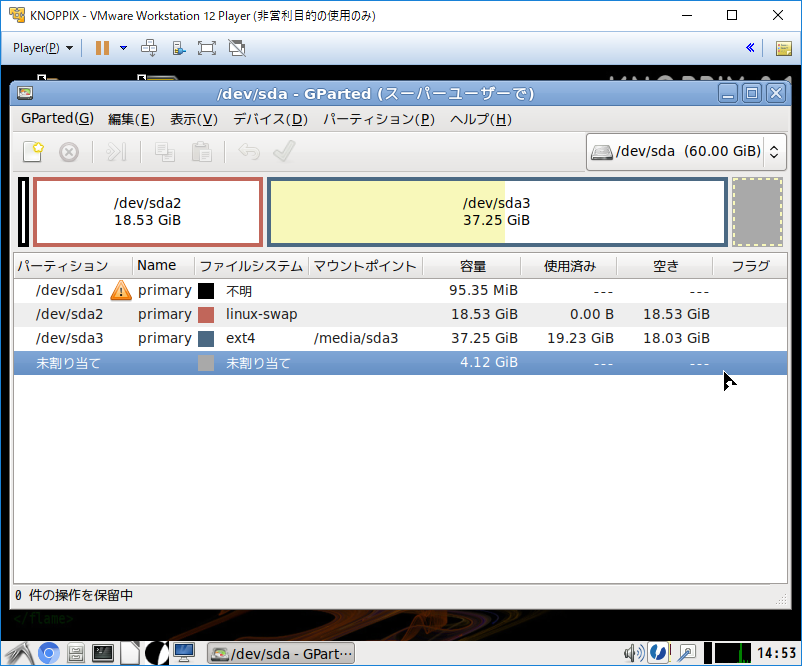Click the black swatch in the /dev/sda1 row
802x666 pixels.
[206, 291]
